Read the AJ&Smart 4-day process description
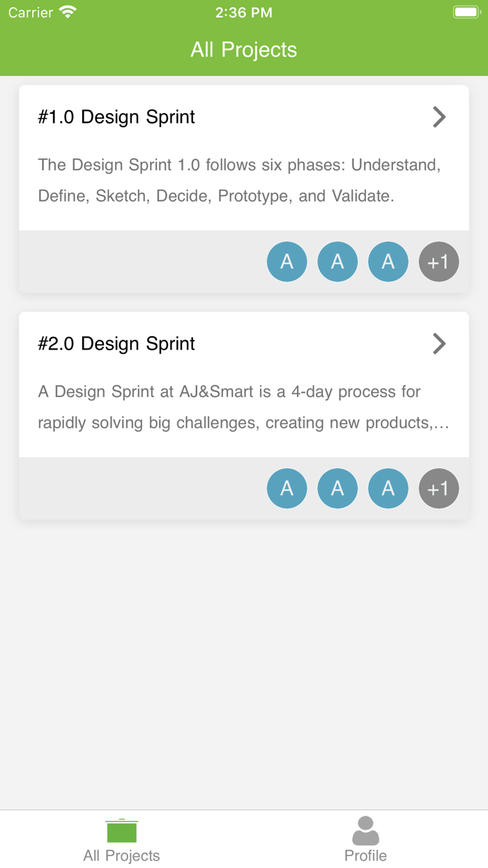Screen dimensions: 488x868 pyautogui.click(x=243, y=407)
